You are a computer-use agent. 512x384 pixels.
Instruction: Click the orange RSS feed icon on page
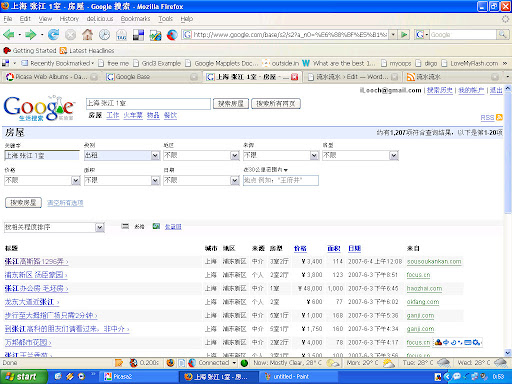click(499, 117)
